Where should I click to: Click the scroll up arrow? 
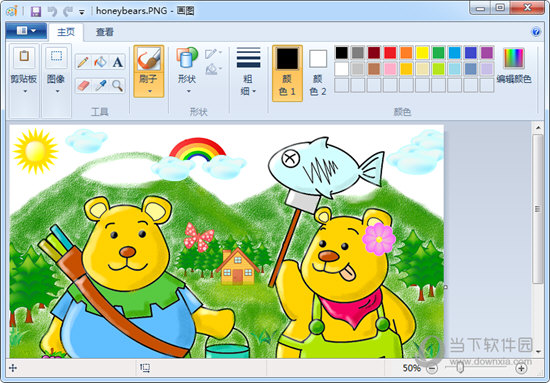(x=538, y=128)
